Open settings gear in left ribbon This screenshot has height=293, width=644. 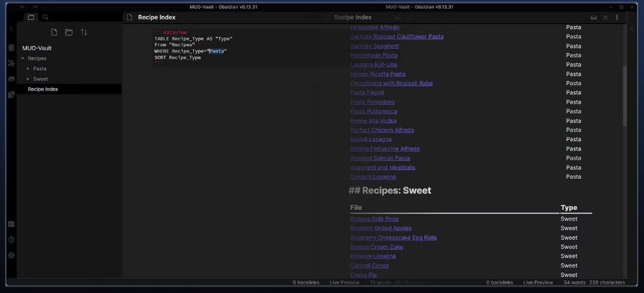pos(11,255)
